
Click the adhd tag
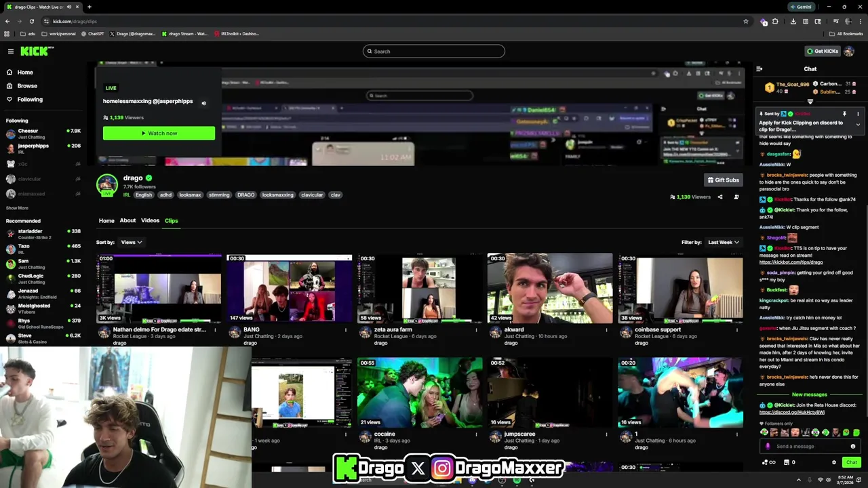tap(165, 195)
